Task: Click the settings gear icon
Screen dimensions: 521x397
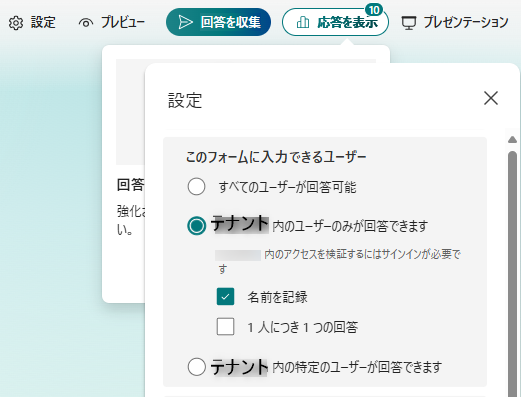Action: (x=16, y=23)
